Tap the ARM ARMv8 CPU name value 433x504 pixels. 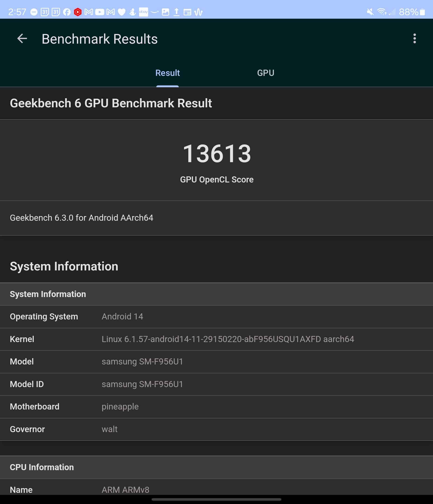[126, 490]
